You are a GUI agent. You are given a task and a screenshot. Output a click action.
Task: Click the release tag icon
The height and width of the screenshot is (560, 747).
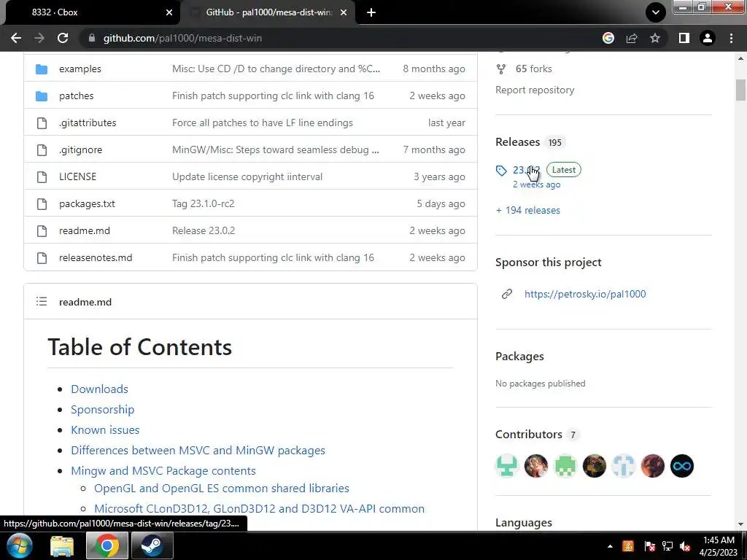[501, 171]
